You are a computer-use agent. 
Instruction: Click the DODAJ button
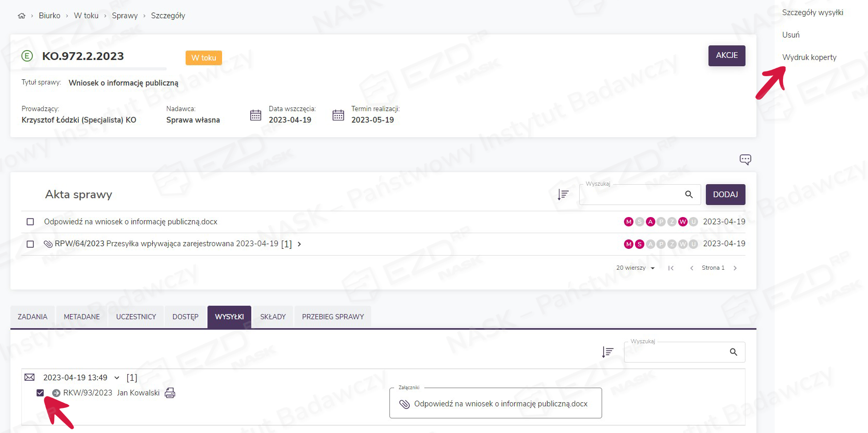click(x=725, y=195)
